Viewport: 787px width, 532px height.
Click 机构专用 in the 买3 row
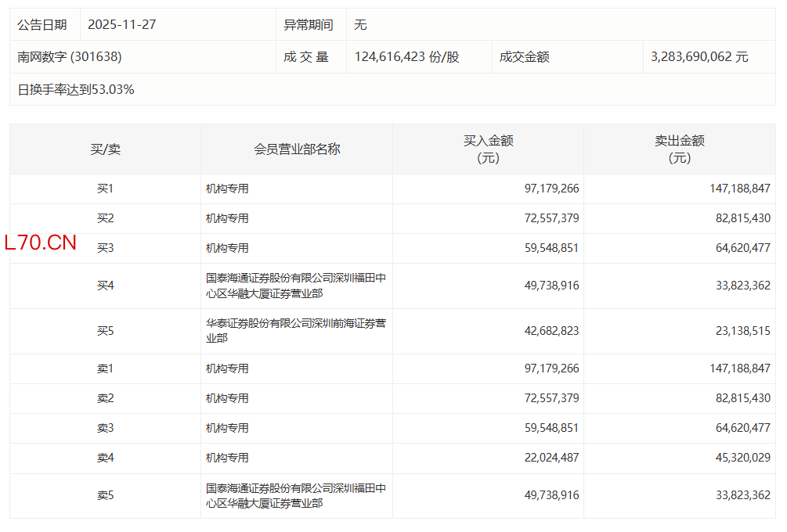[227, 248]
